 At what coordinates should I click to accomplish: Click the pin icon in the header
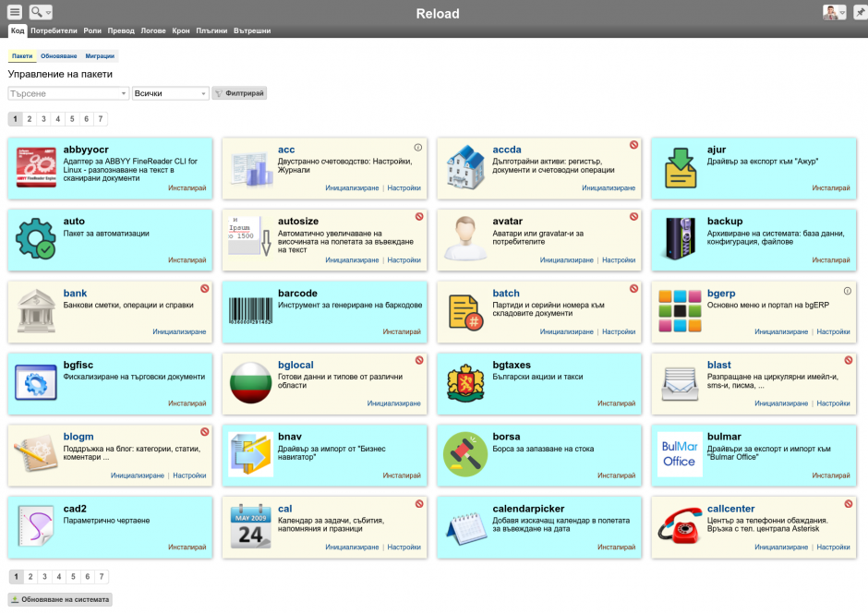(859, 13)
